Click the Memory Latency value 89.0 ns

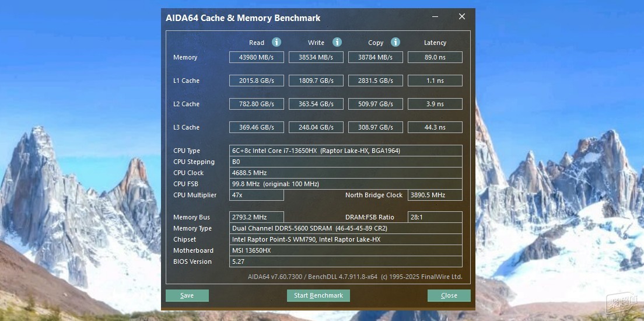(435, 57)
